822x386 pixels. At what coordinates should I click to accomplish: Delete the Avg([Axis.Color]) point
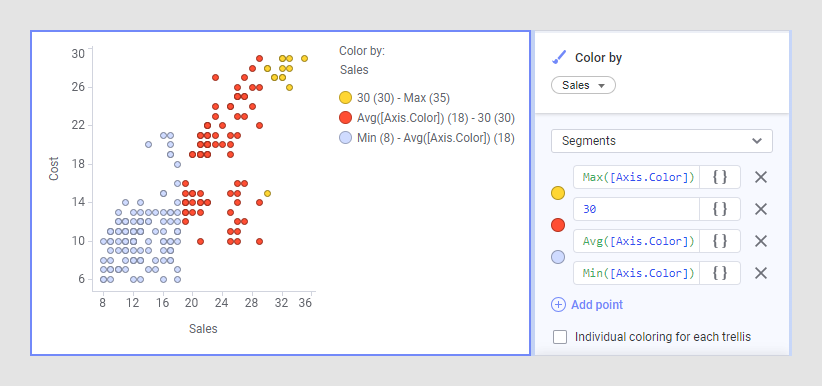point(761,241)
